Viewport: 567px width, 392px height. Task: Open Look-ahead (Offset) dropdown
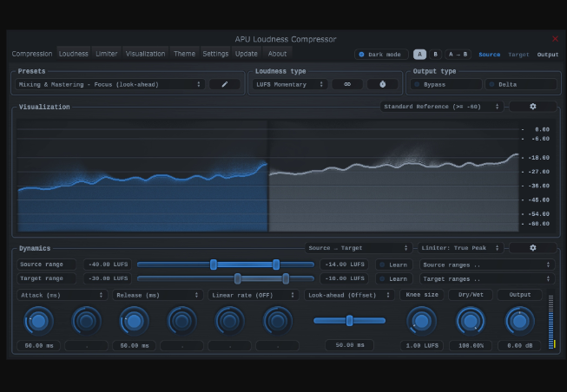[349, 295]
